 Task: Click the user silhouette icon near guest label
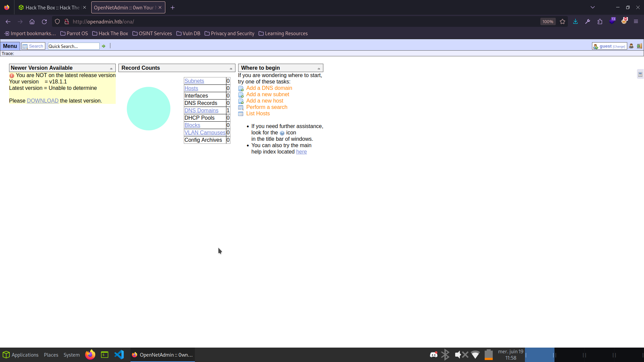click(x=632, y=46)
